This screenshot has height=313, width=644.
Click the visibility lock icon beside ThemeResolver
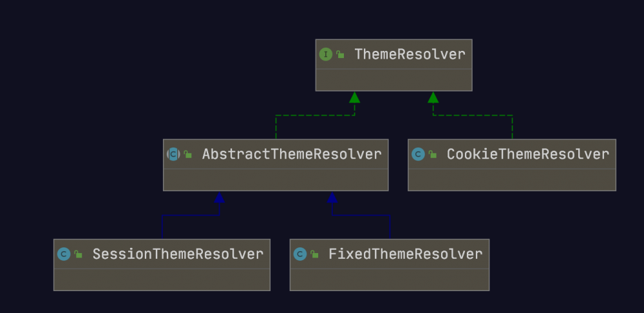(340, 55)
